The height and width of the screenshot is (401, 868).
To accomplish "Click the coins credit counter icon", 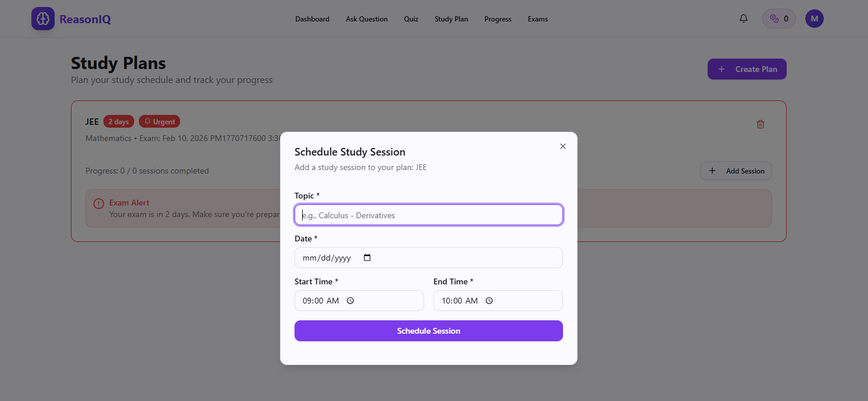I will [x=774, y=19].
